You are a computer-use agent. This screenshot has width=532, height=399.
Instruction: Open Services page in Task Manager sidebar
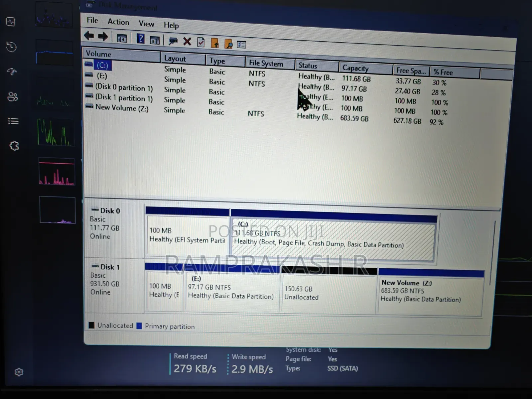14,146
